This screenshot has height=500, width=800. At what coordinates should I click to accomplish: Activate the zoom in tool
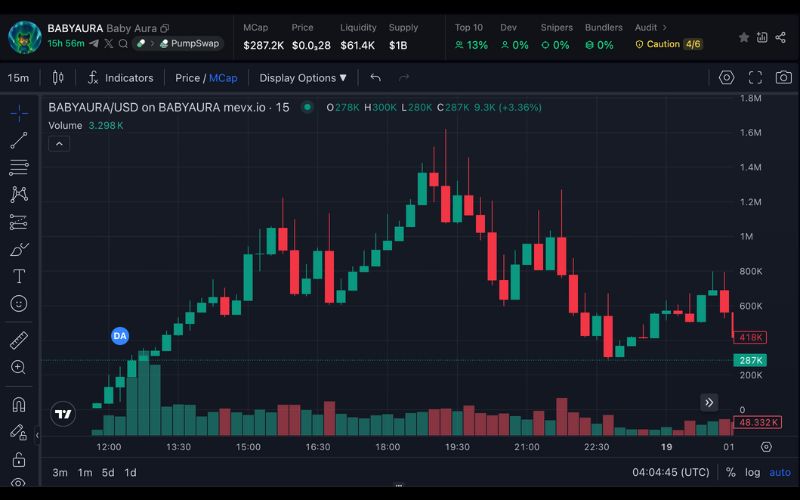pyautogui.click(x=19, y=367)
